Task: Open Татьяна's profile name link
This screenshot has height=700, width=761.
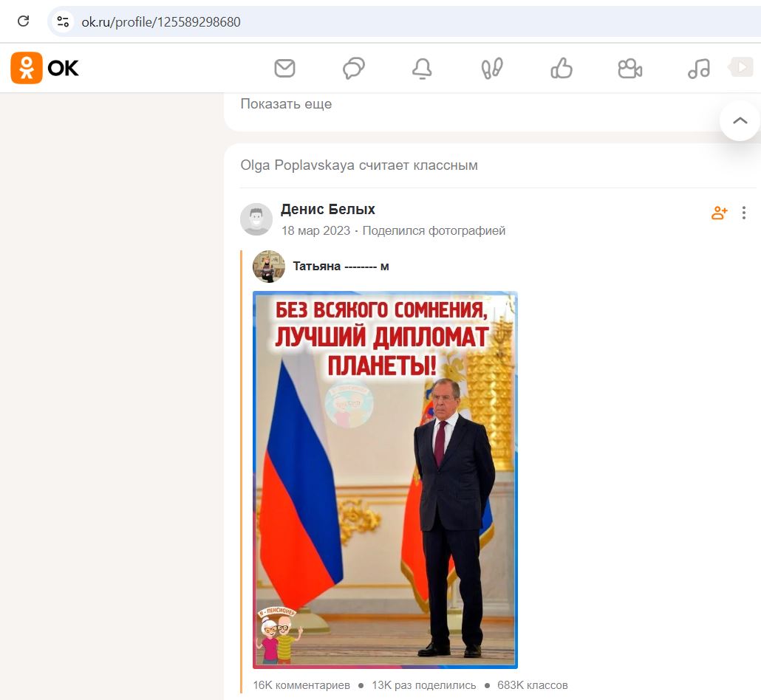Action: [x=341, y=267]
